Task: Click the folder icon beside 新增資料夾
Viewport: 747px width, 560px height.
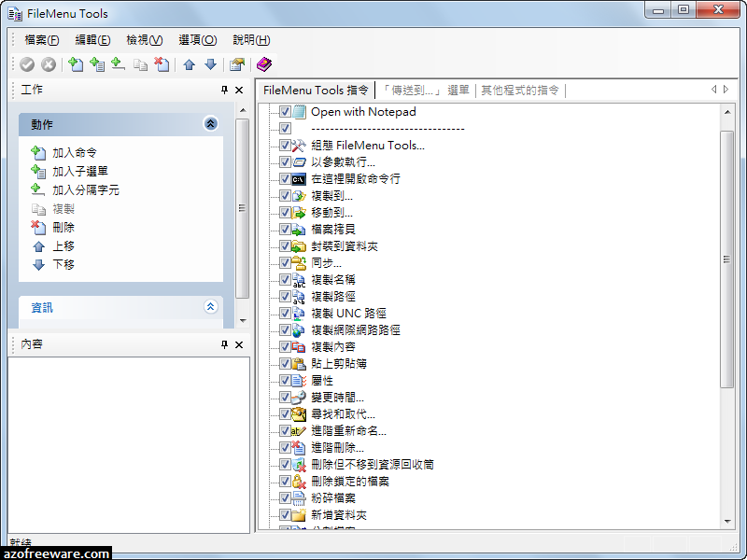Action: 299,515
